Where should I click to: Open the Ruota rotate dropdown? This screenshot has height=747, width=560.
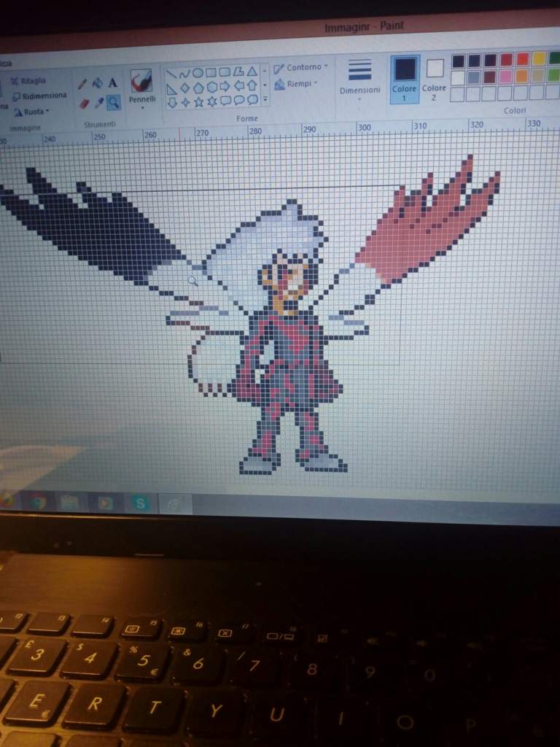(31, 112)
